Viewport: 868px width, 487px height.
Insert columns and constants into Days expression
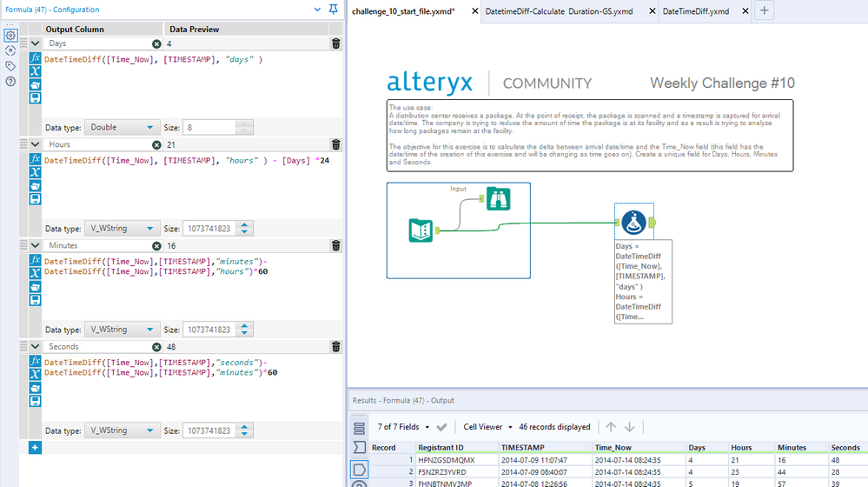36,72
